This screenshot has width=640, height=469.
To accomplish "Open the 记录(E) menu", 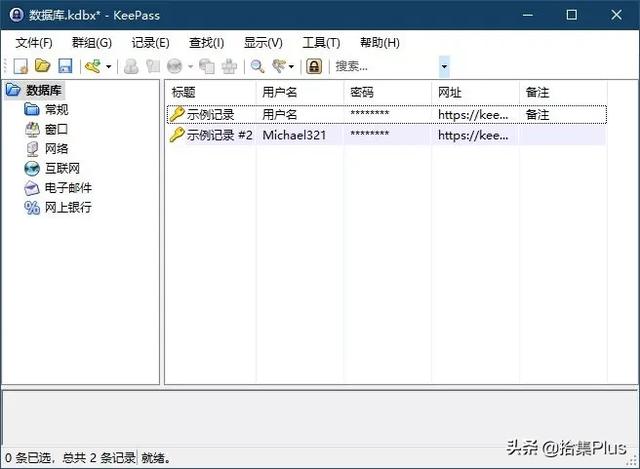I will pyautogui.click(x=150, y=42).
